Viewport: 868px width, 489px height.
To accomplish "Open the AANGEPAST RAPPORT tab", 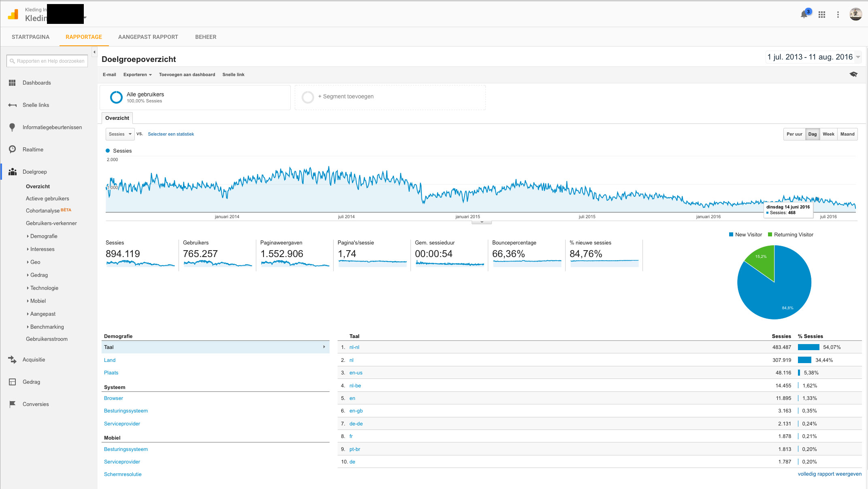I will coord(148,37).
